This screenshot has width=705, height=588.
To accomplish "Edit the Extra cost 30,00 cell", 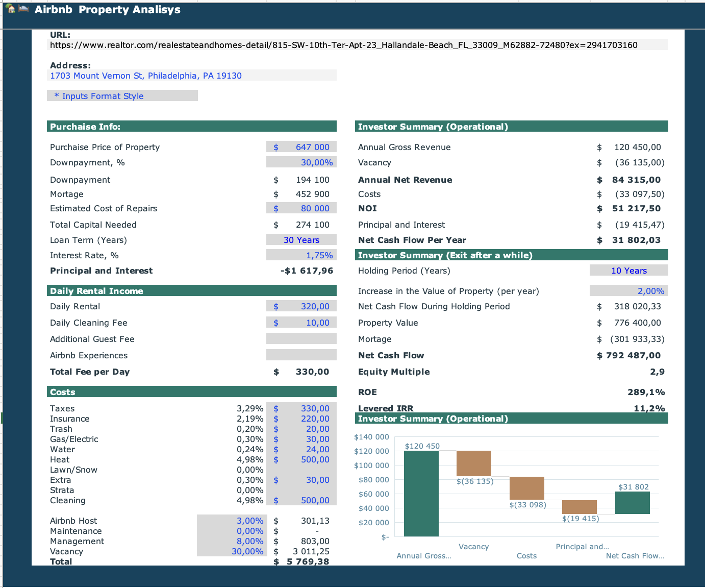I will pos(301,480).
